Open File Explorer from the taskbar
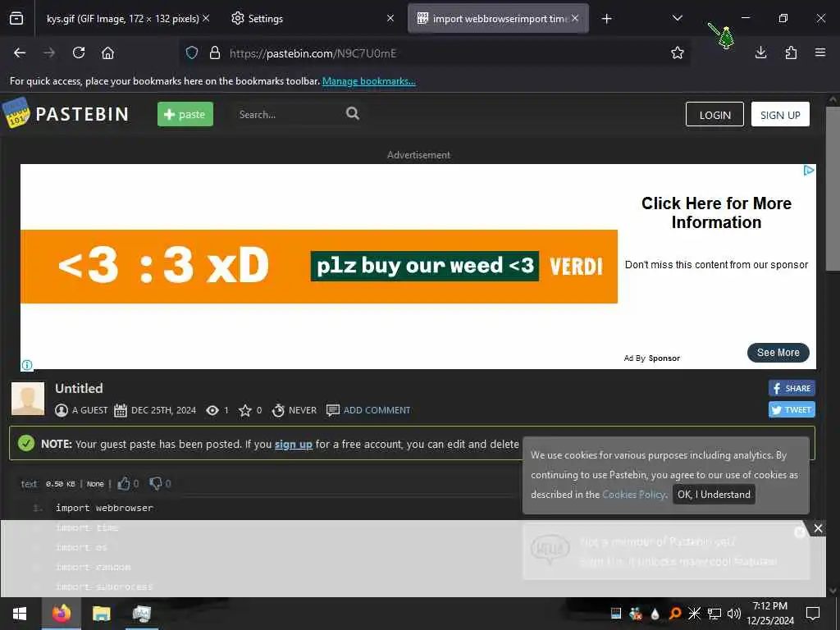The width and height of the screenshot is (840, 630). (101, 614)
